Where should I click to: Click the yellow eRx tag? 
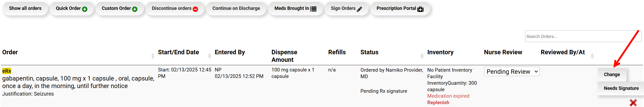7,71
